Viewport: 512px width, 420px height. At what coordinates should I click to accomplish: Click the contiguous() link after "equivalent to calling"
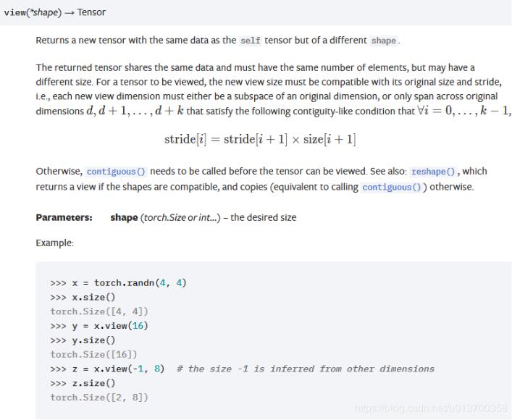pyautogui.click(x=393, y=187)
